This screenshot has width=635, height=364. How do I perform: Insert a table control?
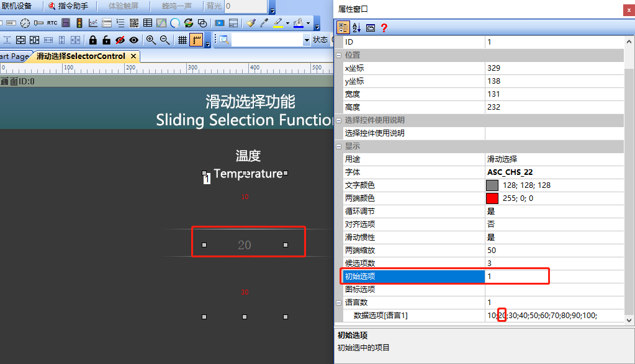pyautogui.click(x=148, y=23)
